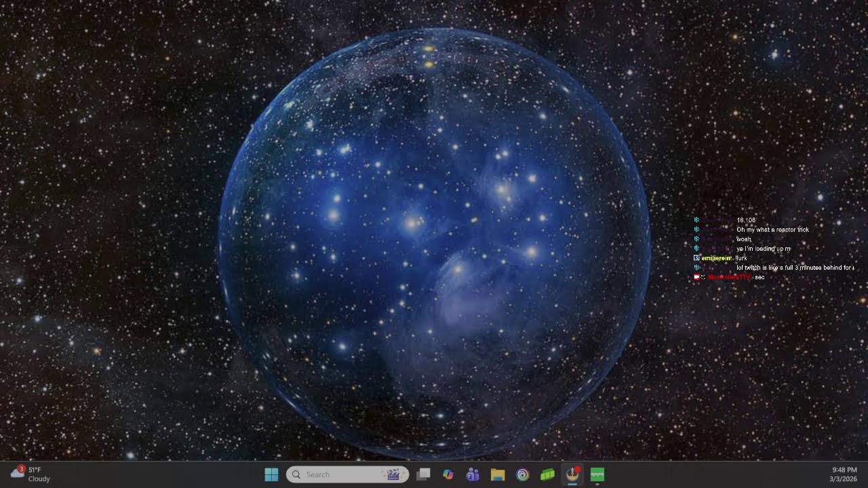
Task: Click the clapperboard search highlight icon
Action: [x=392, y=474]
